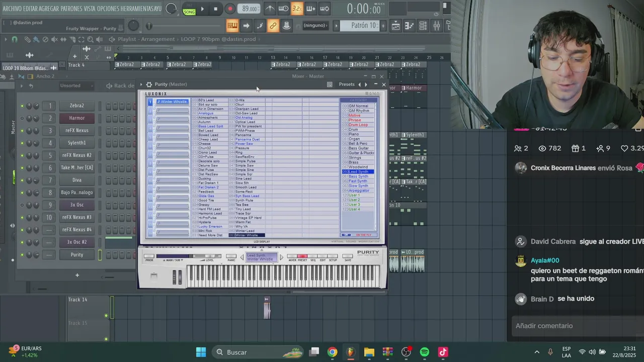Select the playlist Mute tool
Image resolution: width=644 pixels, height=362 pixels.
click(54, 39)
